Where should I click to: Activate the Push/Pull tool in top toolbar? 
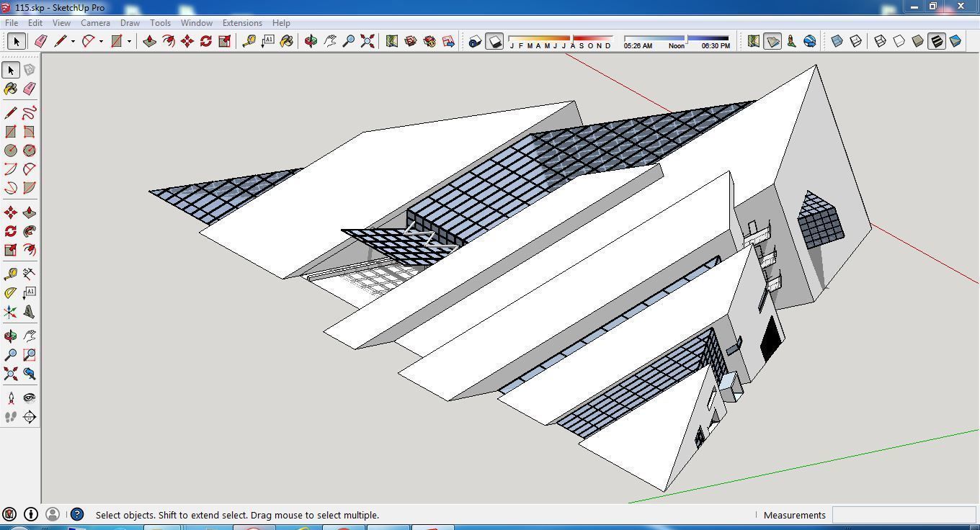149,41
